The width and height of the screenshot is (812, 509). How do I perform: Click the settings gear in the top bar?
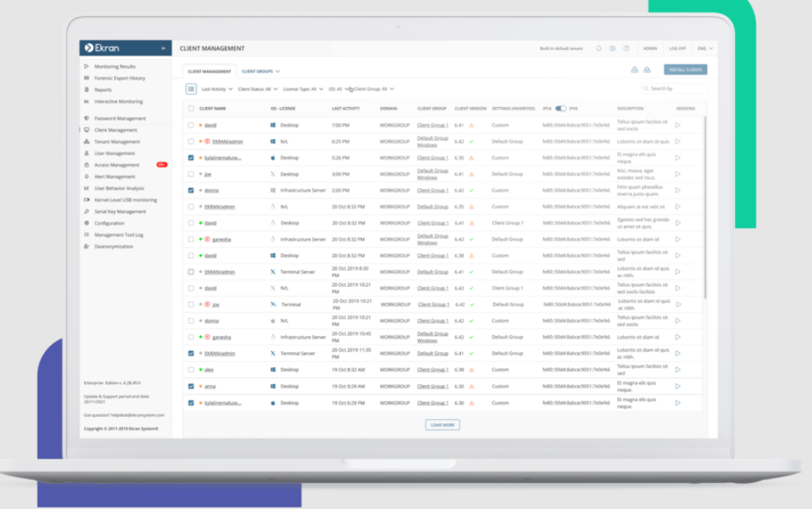pos(613,48)
